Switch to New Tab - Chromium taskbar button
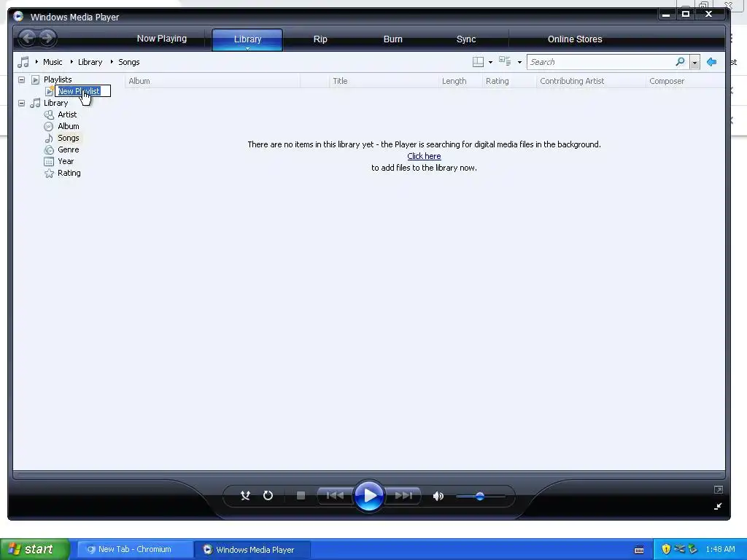The width and height of the screenshot is (747, 560). point(135,550)
